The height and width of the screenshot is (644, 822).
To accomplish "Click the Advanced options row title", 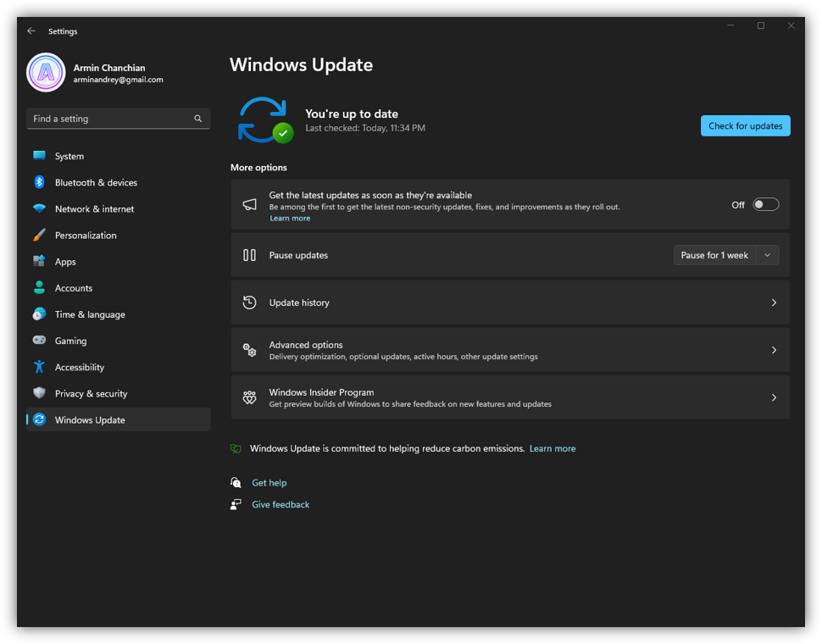I will tap(306, 345).
